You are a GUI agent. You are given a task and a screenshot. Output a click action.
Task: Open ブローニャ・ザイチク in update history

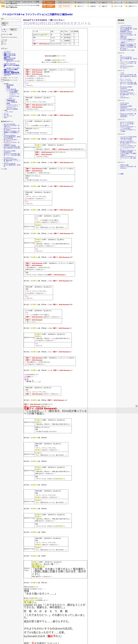126,81
